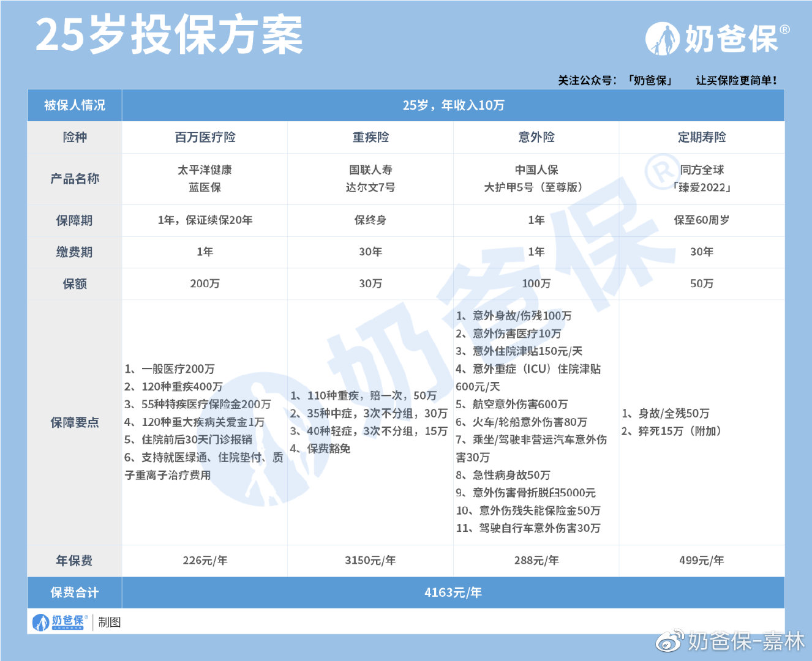Select the 意外险 column heading

pos(536,137)
